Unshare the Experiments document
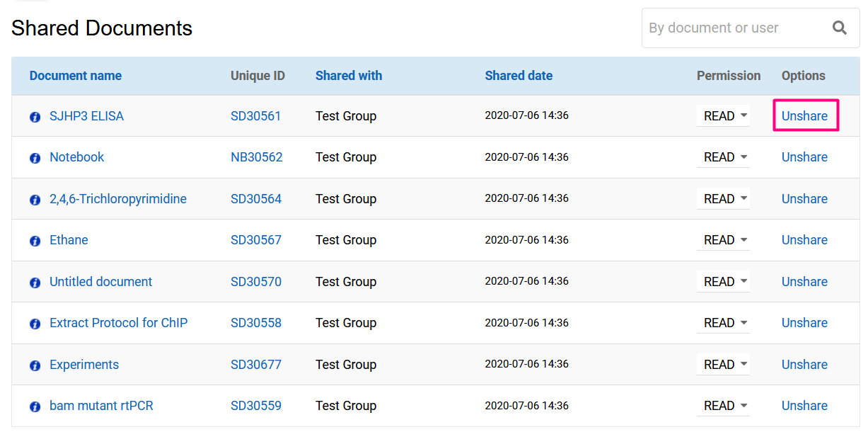The image size is (868, 432). pyautogui.click(x=804, y=365)
